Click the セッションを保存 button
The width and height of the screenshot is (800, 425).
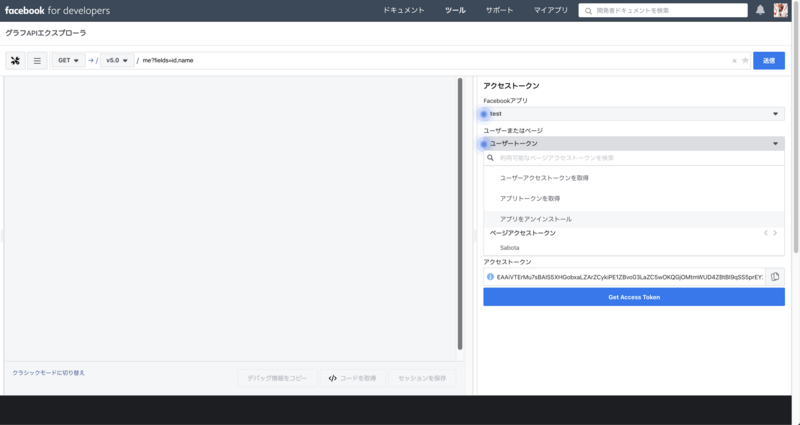[422, 379]
